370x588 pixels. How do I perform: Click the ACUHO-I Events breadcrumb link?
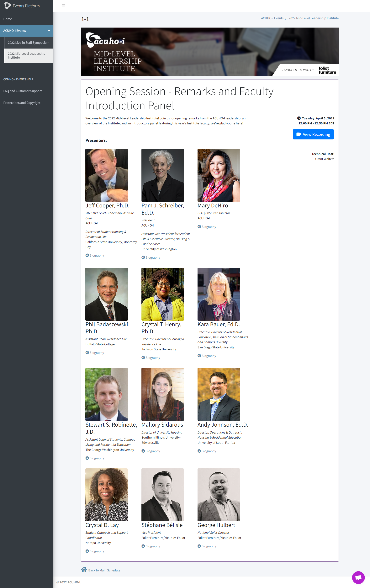[x=272, y=18]
